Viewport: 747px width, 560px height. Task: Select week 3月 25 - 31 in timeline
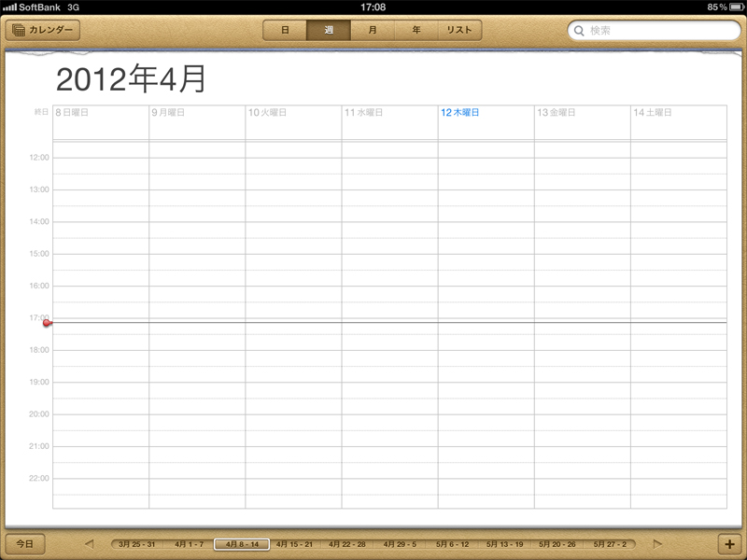(x=136, y=544)
